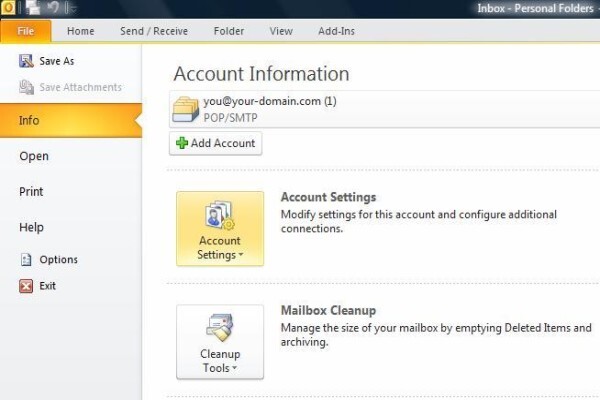The image size is (600, 400).
Task: Click the Send/Receive quick access icon
Action: point(33,8)
